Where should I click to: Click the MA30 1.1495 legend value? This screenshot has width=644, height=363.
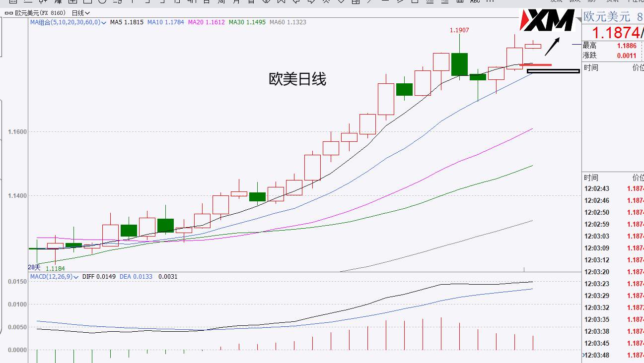pos(247,22)
